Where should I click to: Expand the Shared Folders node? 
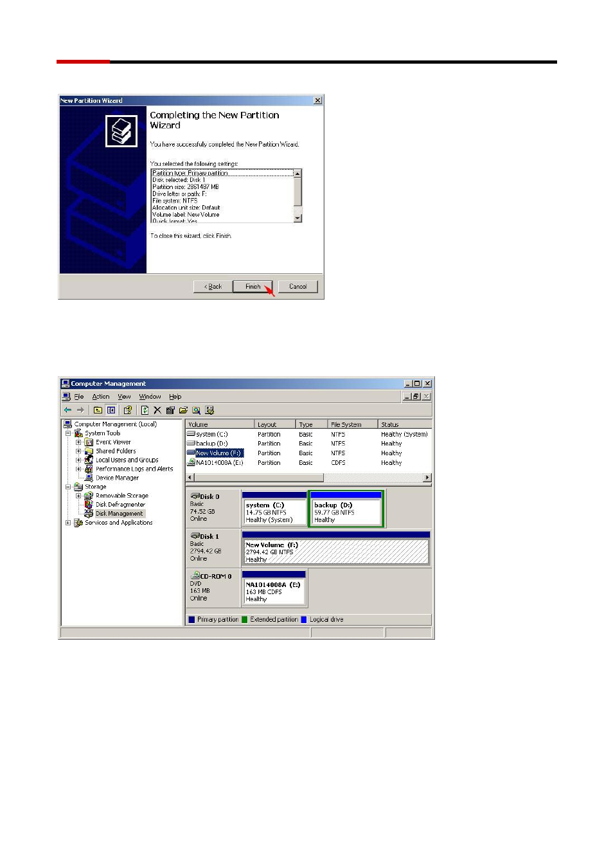coord(78,451)
